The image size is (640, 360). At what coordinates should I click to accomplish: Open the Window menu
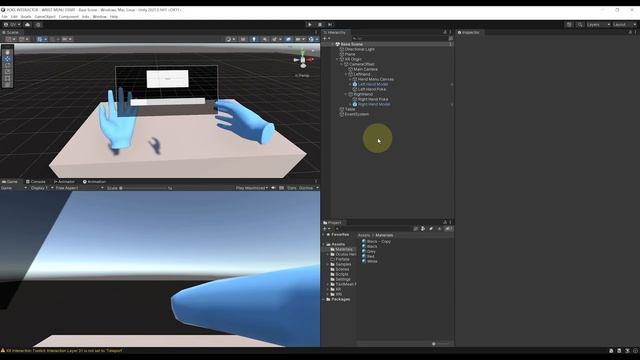(100, 17)
